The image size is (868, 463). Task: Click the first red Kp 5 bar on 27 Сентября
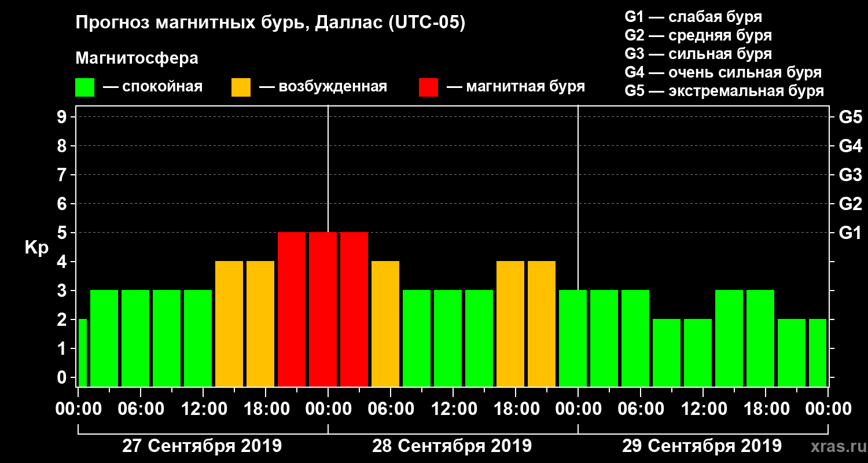pos(292,309)
